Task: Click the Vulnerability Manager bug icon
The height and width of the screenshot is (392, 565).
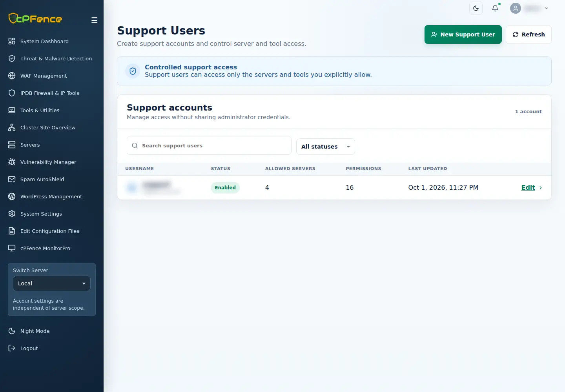Action: point(12,162)
